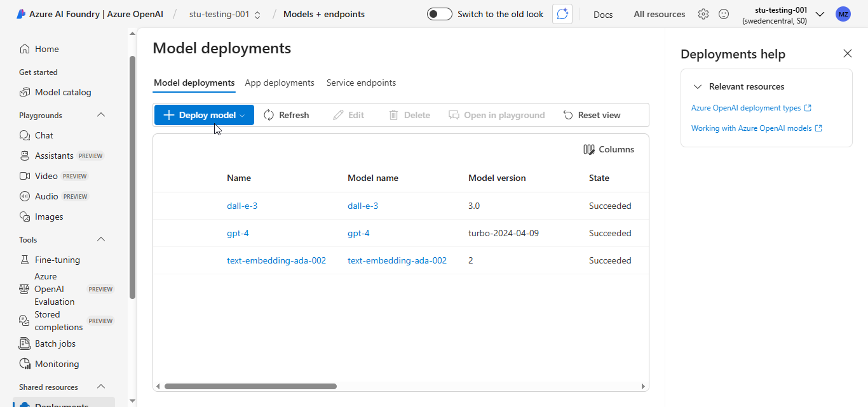Open the gpt-4 deployment name link
Image resolution: width=868 pixels, height=407 pixels.
pyautogui.click(x=238, y=233)
